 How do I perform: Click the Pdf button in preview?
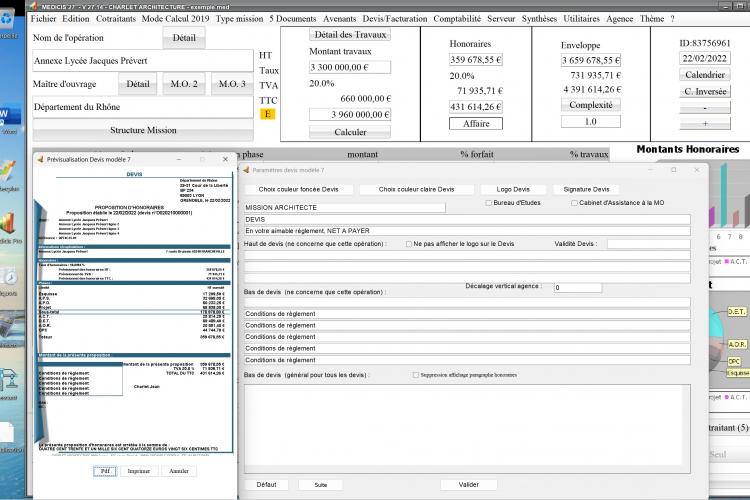[x=105, y=471]
